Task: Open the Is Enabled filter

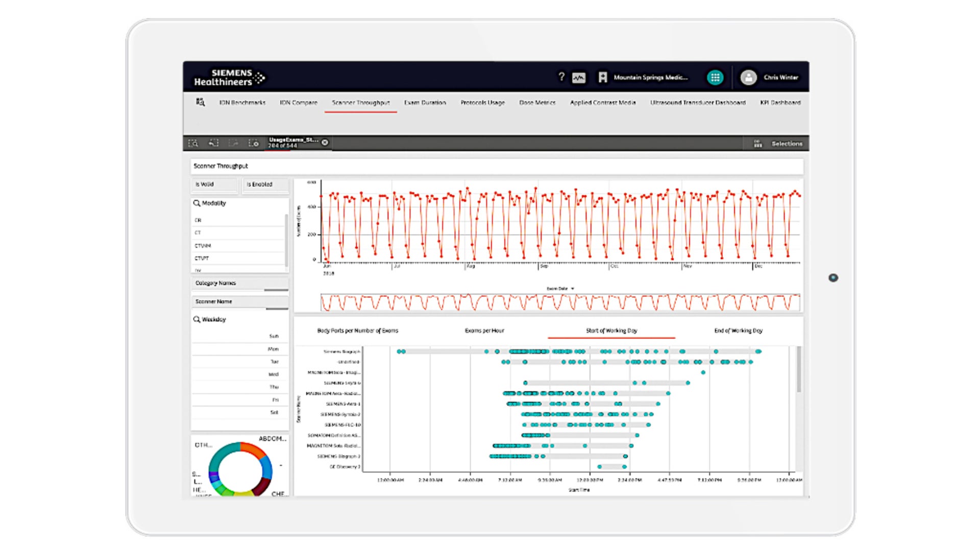Action: (265, 185)
